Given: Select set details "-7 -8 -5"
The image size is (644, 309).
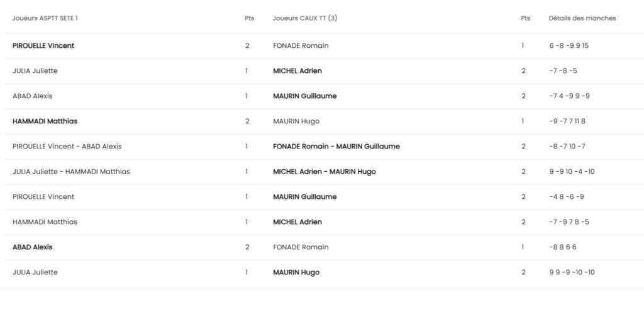Looking at the screenshot, I should point(563,71).
